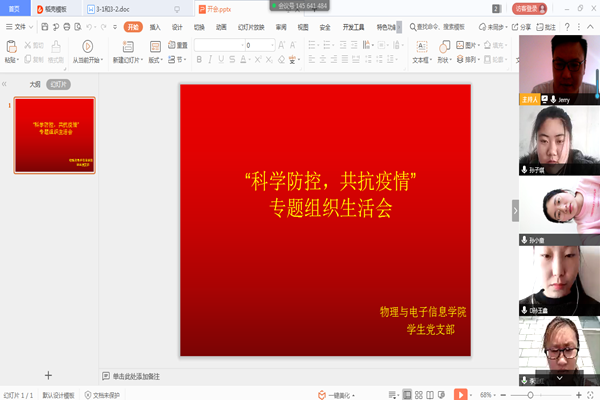The image size is (600, 400).
Task: Play slideshow using orange status bar button
Action: [x=460, y=395]
